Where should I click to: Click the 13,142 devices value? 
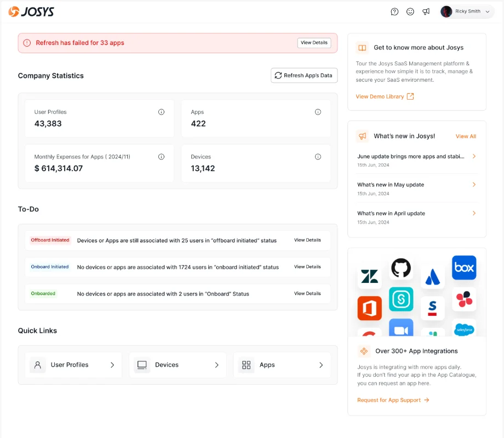(203, 168)
